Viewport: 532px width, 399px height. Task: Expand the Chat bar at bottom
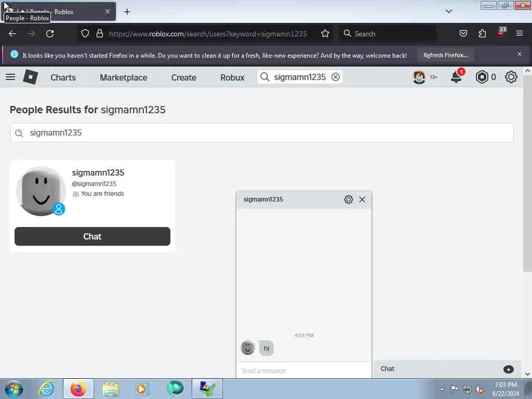tap(446, 369)
